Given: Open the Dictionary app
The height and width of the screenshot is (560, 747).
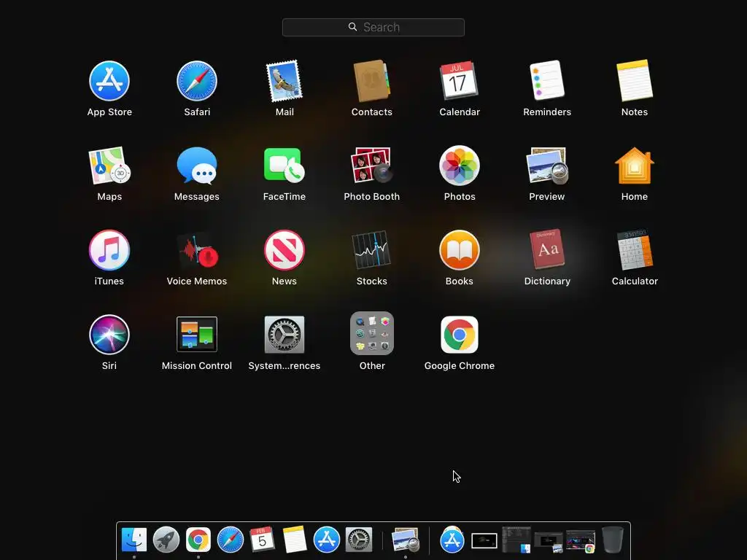Looking at the screenshot, I should [x=547, y=249].
